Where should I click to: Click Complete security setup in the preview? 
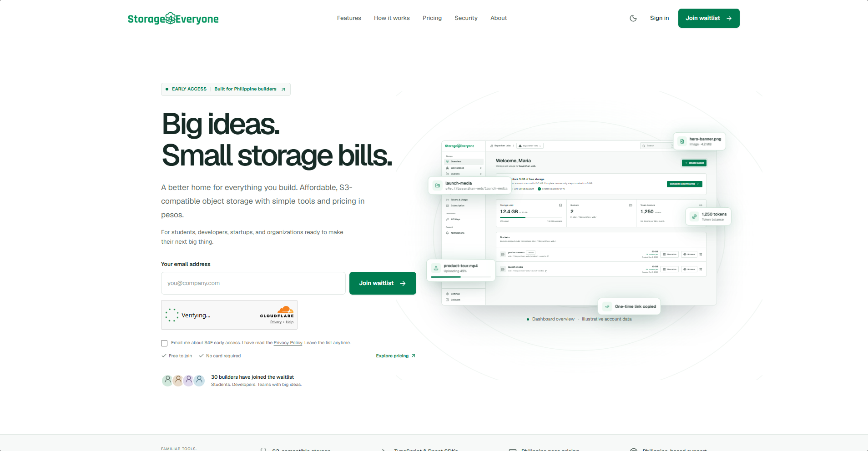pyautogui.click(x=685, y=184)
